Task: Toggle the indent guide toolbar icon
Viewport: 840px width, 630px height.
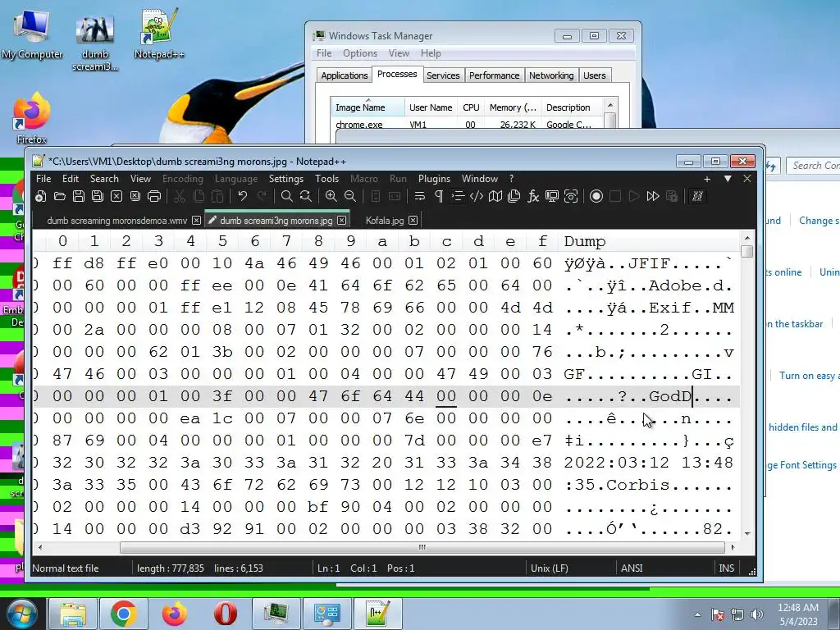Action: pyautogui.click(x=458, y=197)
